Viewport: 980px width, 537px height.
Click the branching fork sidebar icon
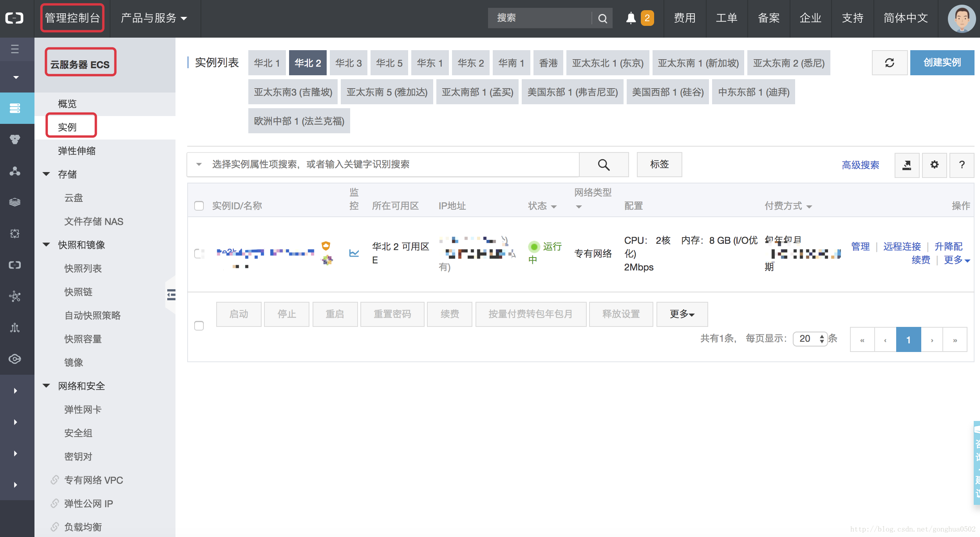coord(15,328)
